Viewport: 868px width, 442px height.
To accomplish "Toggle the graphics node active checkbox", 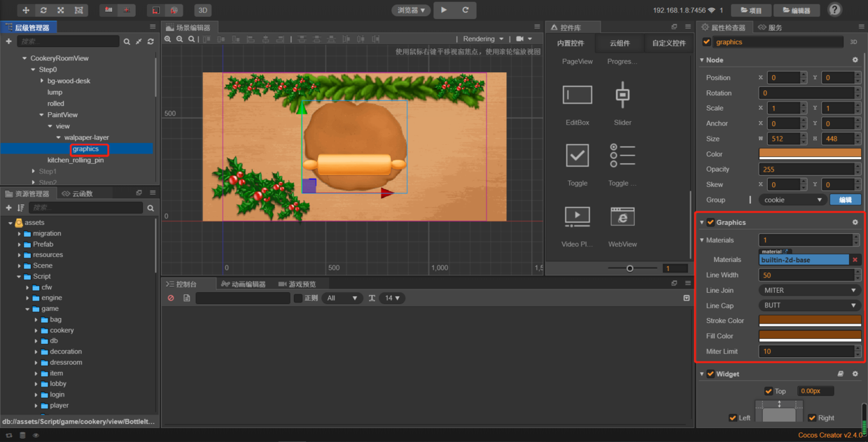I will pyautogui.click(x=706, y=42).
